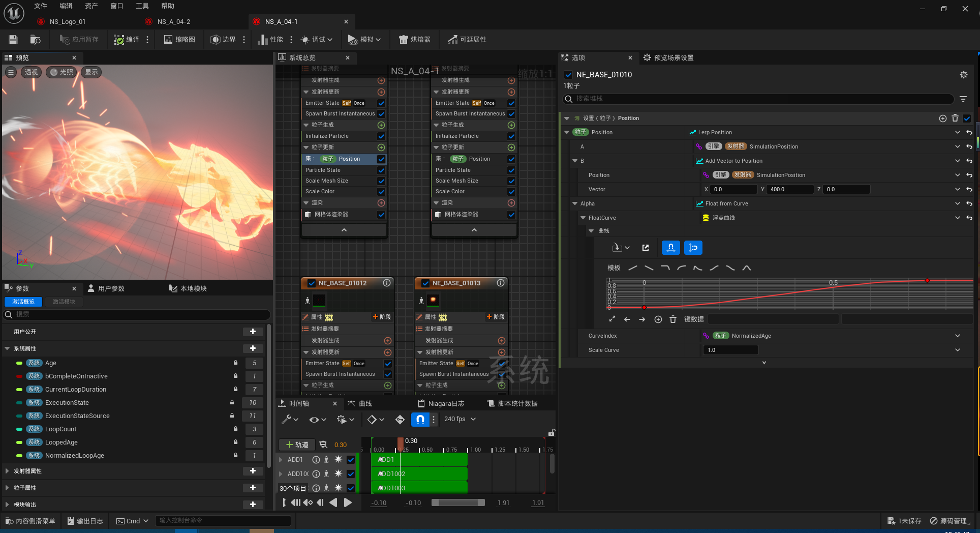Click the 透视 viewport button
Image resolution: width=980 pixels, height=533 pixels.
(x=32, y=72)
